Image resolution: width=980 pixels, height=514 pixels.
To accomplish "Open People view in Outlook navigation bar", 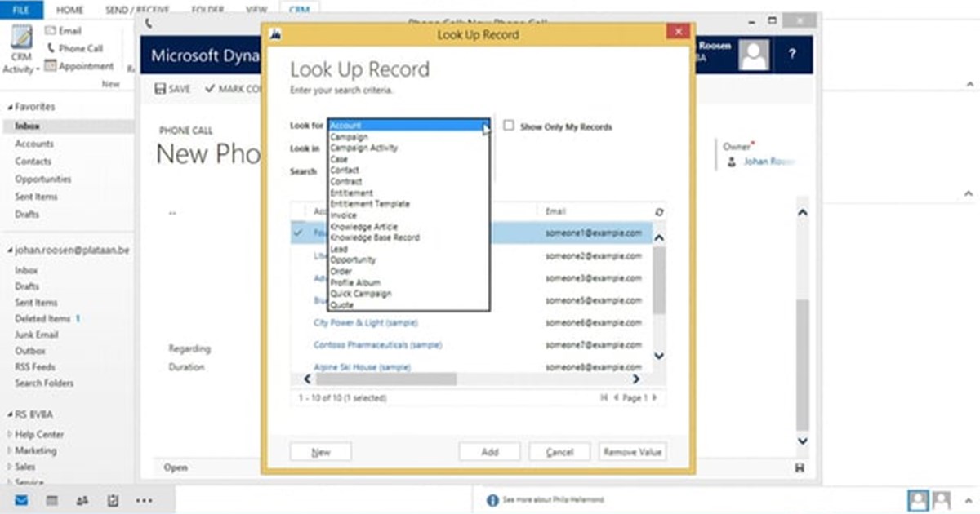I will pos(82,500).
